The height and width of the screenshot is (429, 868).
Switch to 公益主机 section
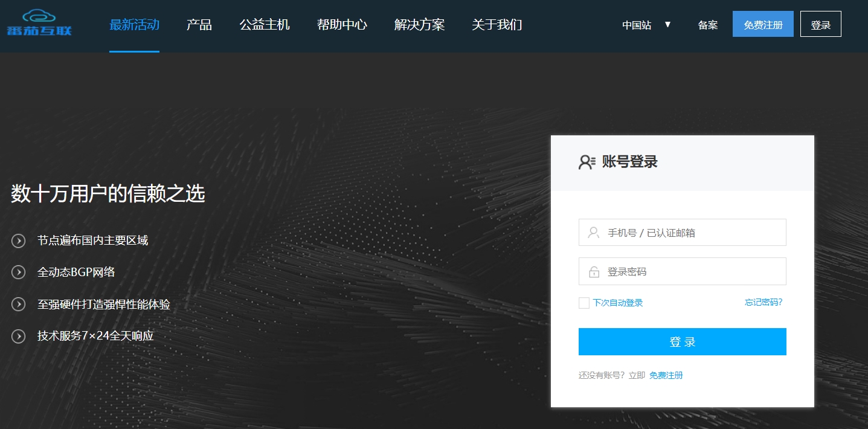point(264,24)
